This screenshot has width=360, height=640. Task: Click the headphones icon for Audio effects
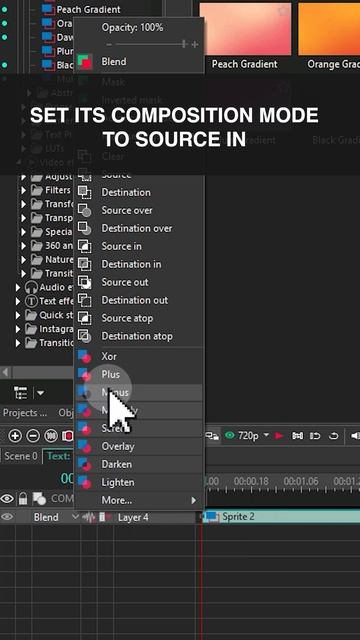tap(31, 287)
